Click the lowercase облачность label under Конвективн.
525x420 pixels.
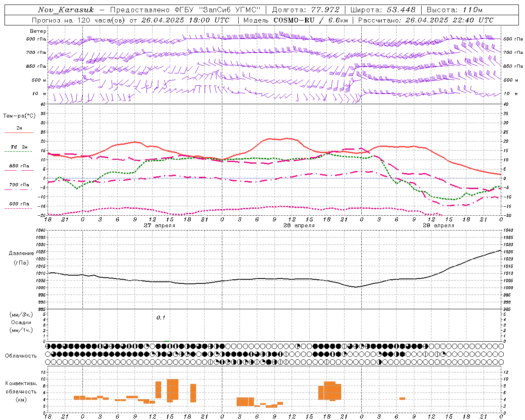coord(21,392)
